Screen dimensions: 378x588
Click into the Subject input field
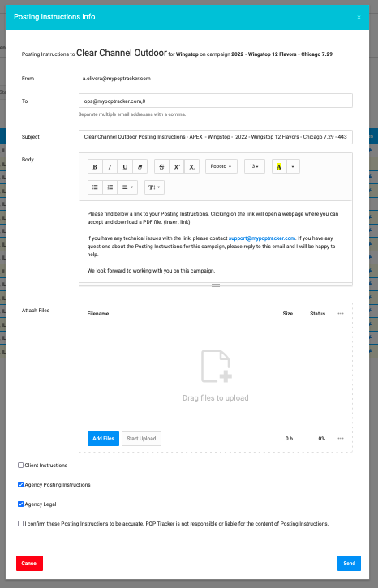point(216,137)
